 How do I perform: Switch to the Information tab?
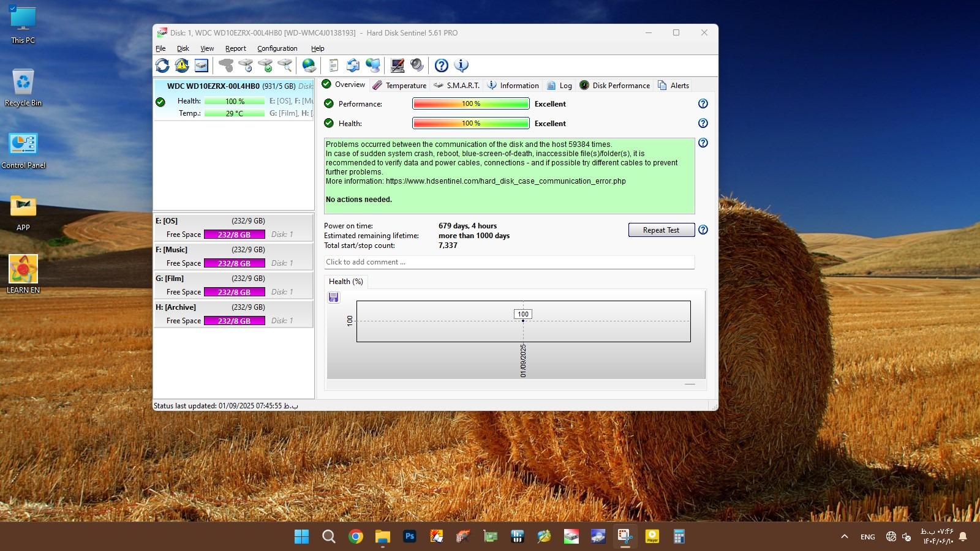(513, 85)
